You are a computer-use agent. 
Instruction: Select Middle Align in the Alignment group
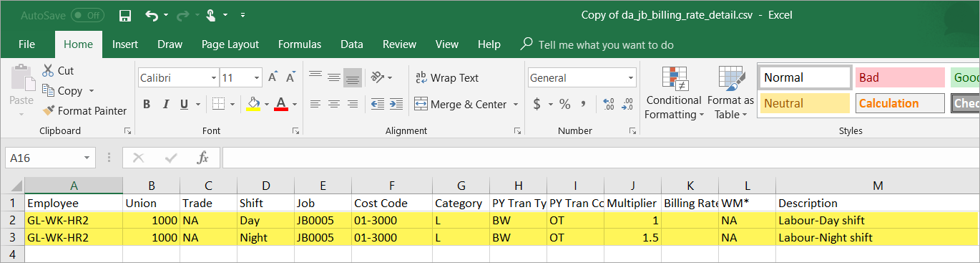click(x=334, y=77)
